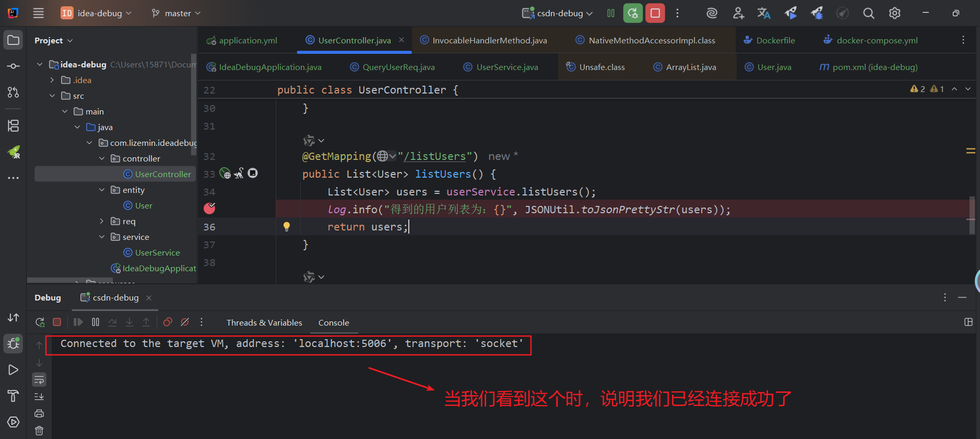Toggle the debug layout settings icon at panel right
The width and height of the screenshot is (980, 439).
point(969,322)
